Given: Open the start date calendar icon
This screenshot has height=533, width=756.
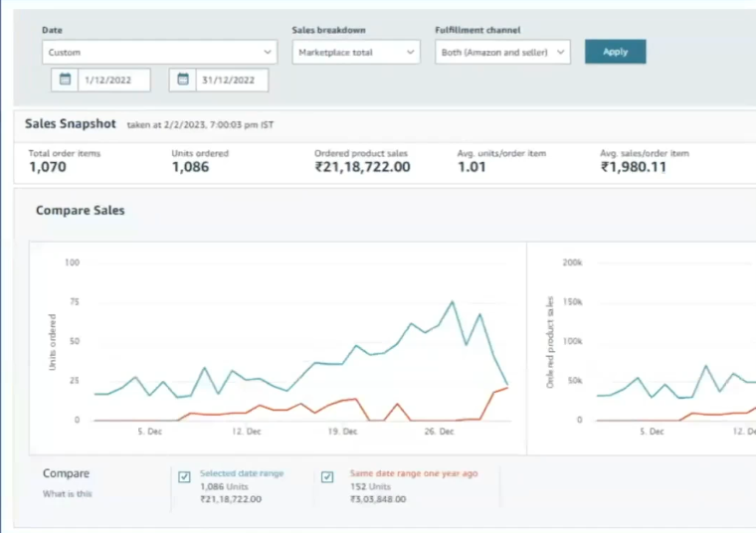Looking at the screenshot, I should [x=65, y=80].
